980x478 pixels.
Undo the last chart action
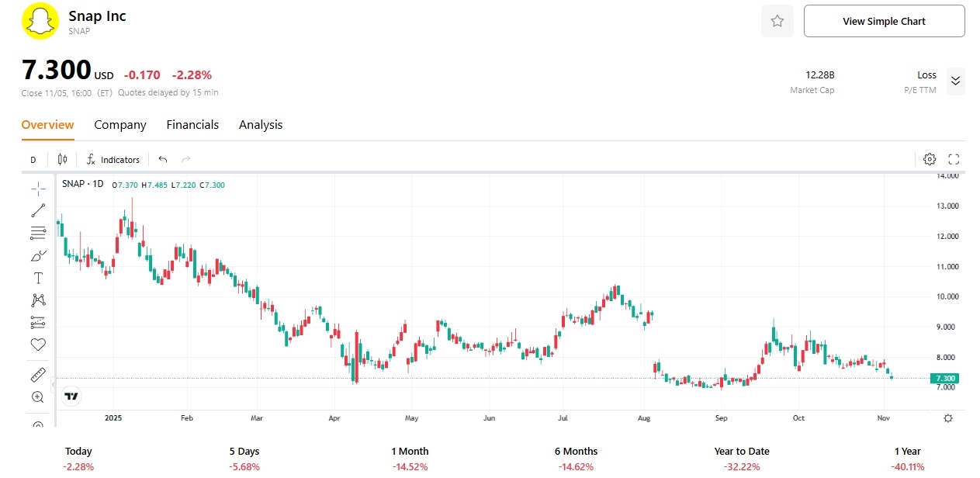coord(162,159)
